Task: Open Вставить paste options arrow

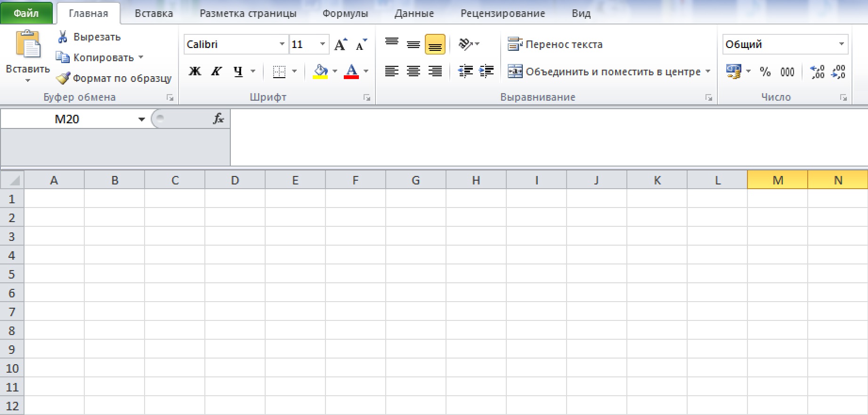Action: click(28, 80)
